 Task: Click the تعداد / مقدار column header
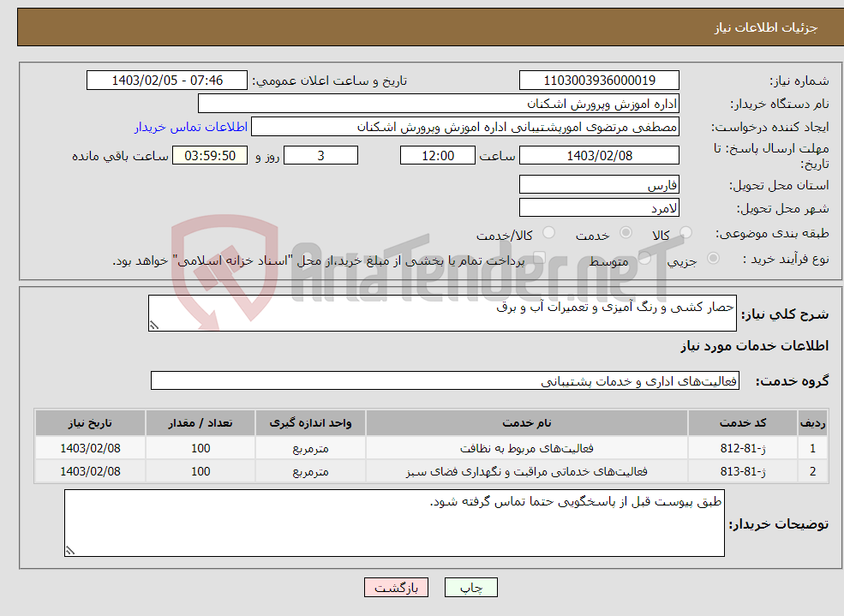[201, 423]
